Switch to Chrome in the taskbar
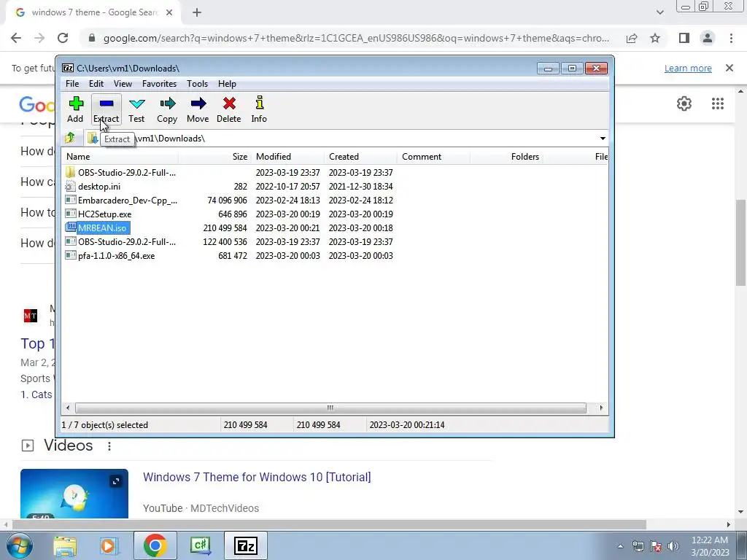This screenshot has width=747, height=560. (x=155, y=545)
